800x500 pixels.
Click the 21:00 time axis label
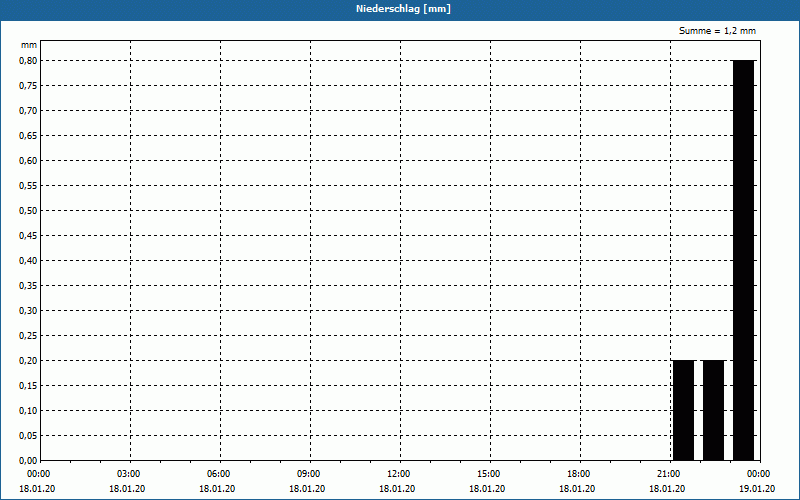[668, 474]
